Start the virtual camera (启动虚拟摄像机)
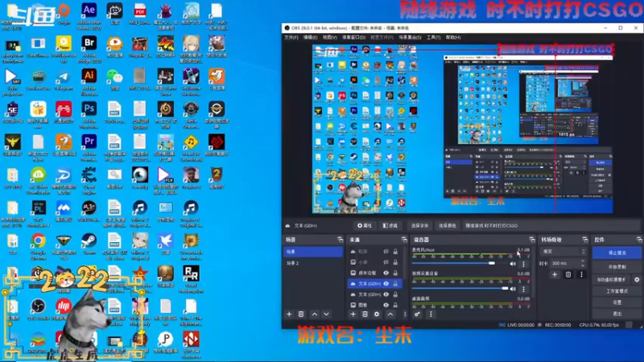The height and width of the screenshot is (362, 644). tap(612, 280)
